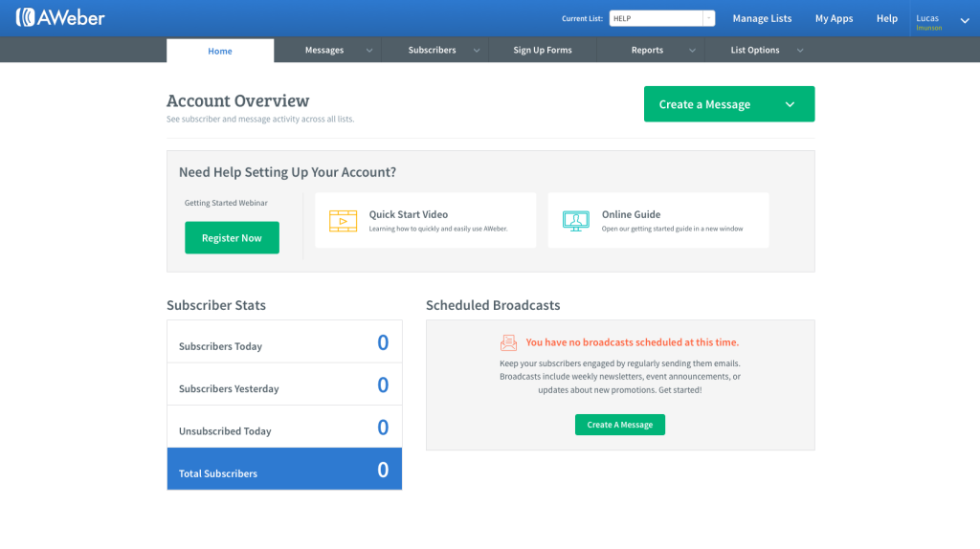
Task: Click the broadcast envelope icon
Action: click(x=509, y=342)
